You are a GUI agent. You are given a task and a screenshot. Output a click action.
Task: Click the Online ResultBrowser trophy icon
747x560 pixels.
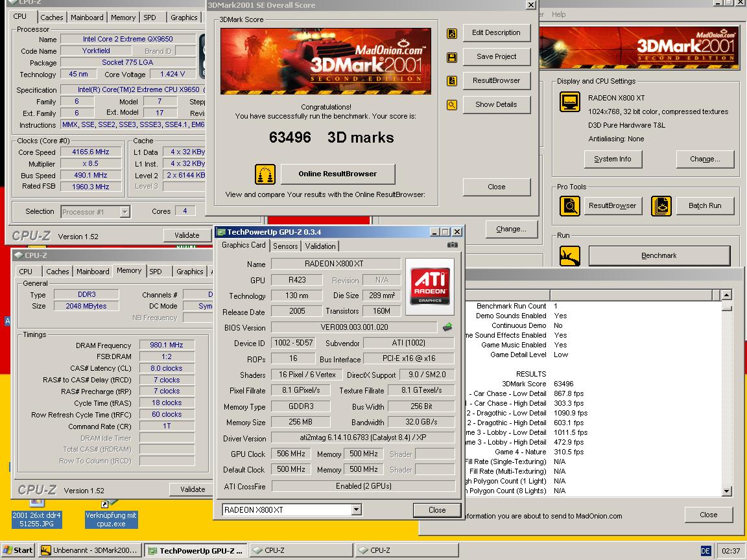coord(265,174)
